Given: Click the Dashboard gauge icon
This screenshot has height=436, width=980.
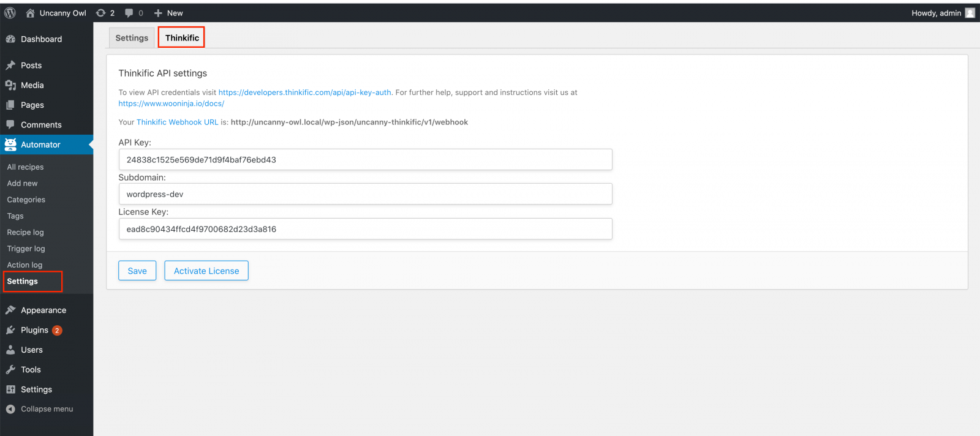Looking at the screenshot, I should pyautogui.click(x=10, y=39).
